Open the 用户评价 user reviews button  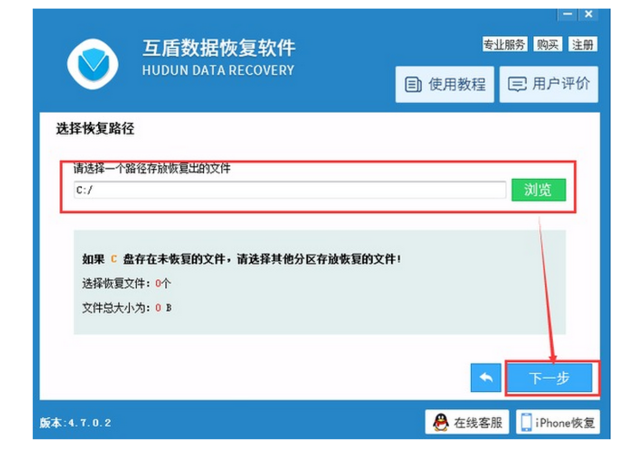pyautogui.click(x=549, y=85)
